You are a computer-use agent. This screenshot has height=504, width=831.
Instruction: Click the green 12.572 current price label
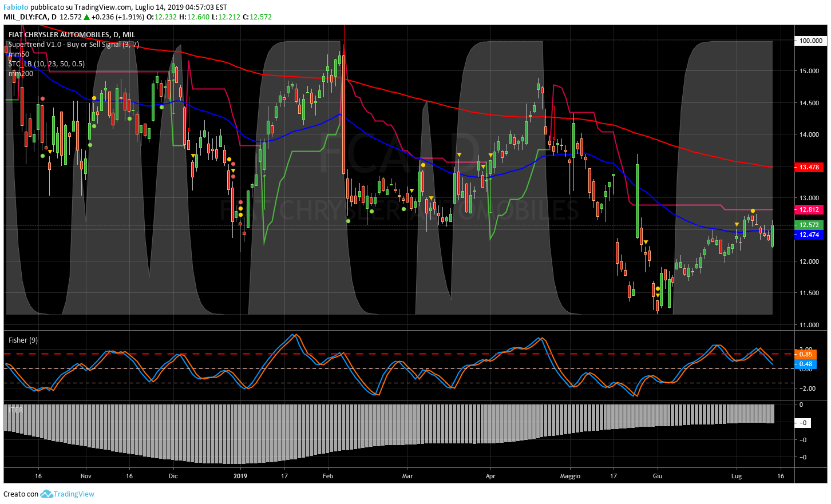(x=809, y=225)
